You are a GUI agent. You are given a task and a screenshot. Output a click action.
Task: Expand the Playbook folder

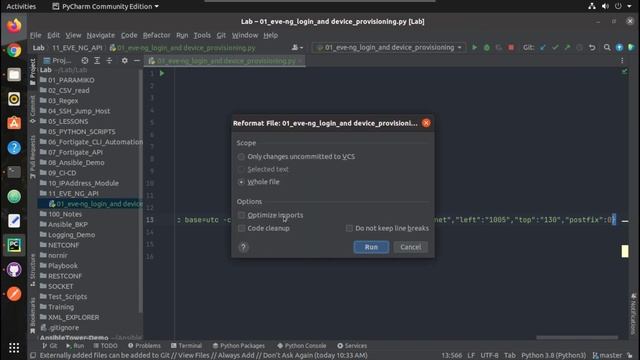click(58, 266)
